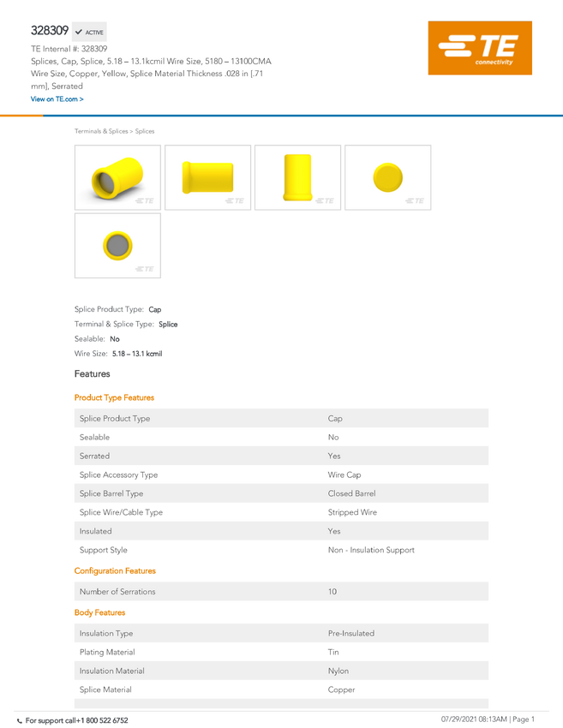563x728 pixels.
Task: Open the angled yellow splice cap thumbnail
Action: (117, 177)
